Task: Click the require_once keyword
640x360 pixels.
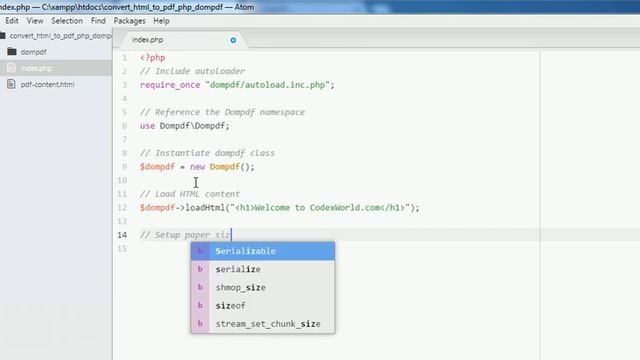Action: click(x=170, y=85)
